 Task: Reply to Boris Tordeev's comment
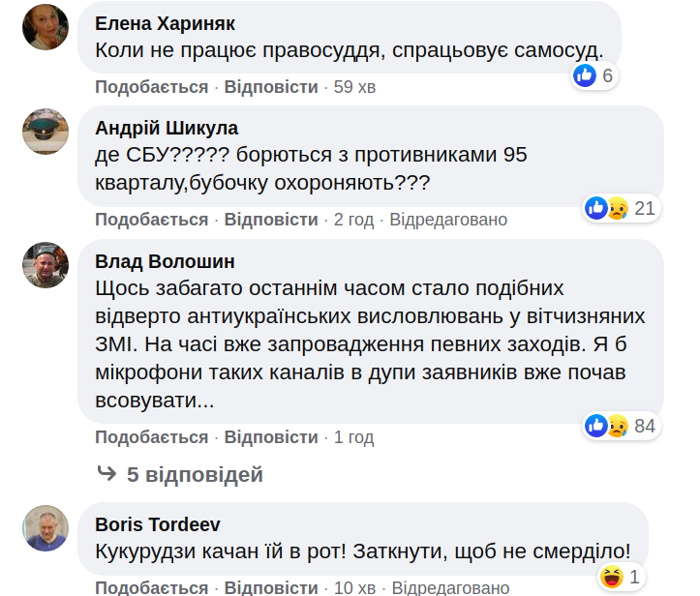[x=271, y=587]
